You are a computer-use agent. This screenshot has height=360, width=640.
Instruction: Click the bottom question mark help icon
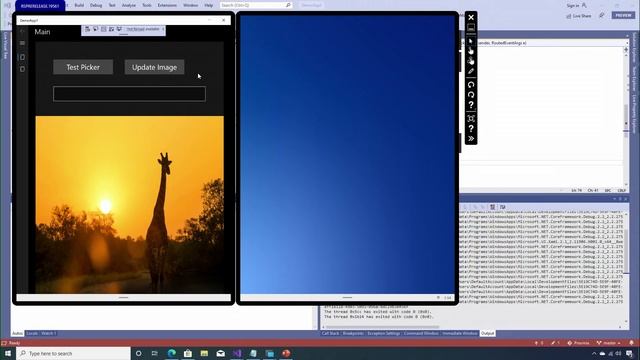pos(471,129)
